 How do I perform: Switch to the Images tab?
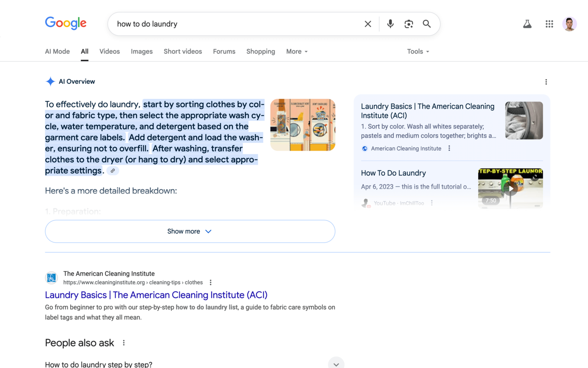pos(141,51)
